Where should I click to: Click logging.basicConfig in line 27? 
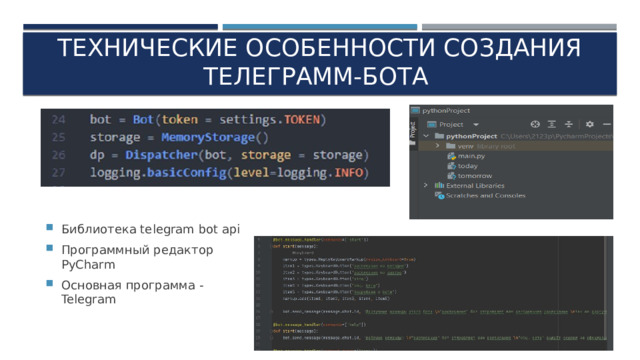coord(158,173)
